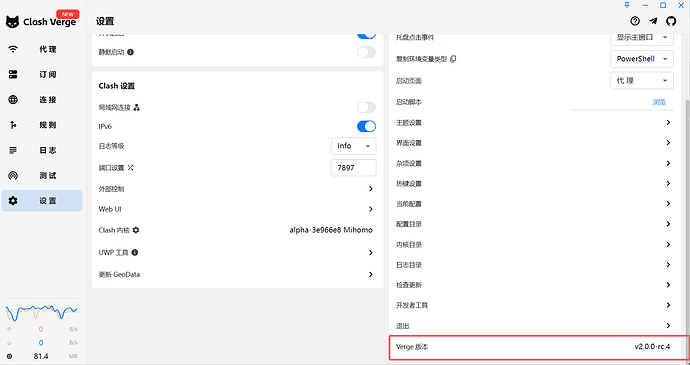
Task: Click the v2.0.0-rc.4 version text
Action: (x=652, y=347)
